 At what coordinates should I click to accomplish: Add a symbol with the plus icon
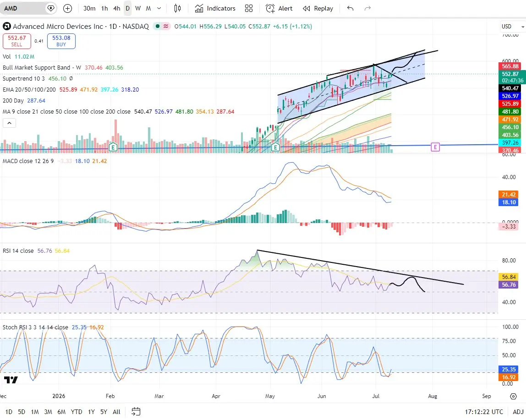point(67,8)
